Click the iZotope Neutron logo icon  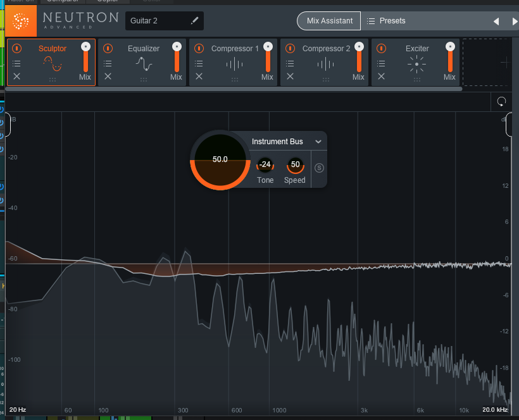tap(21, 21)
